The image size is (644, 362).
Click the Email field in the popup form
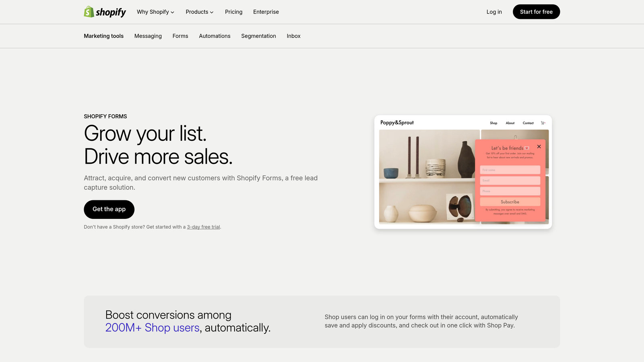click(x=510, y=180)
